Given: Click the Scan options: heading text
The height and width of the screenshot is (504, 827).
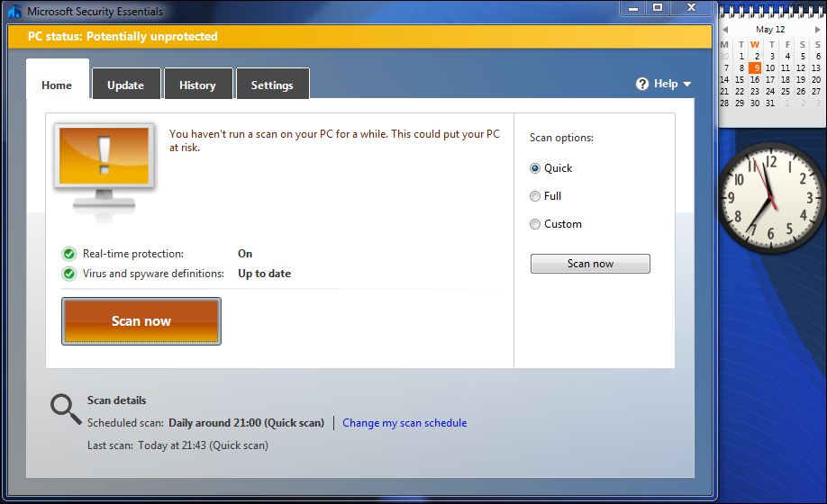Looking at the screenshot, I should coord(561,138).
